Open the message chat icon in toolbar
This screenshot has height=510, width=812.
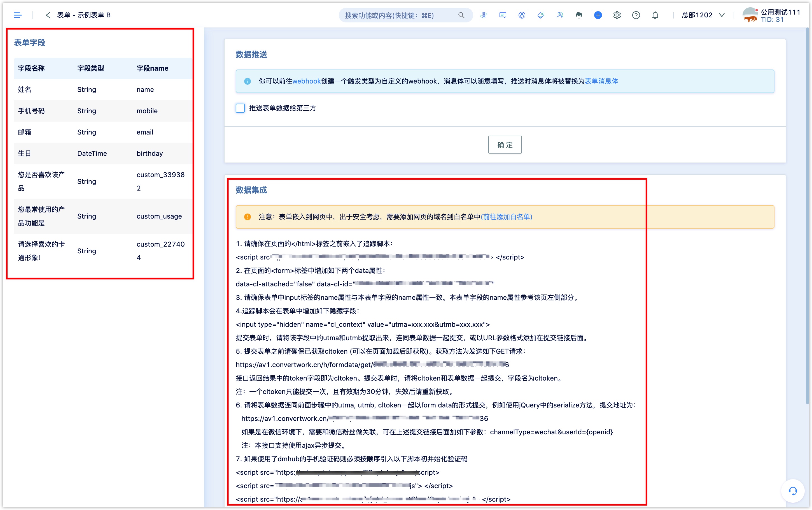click(x=503, y=15)
